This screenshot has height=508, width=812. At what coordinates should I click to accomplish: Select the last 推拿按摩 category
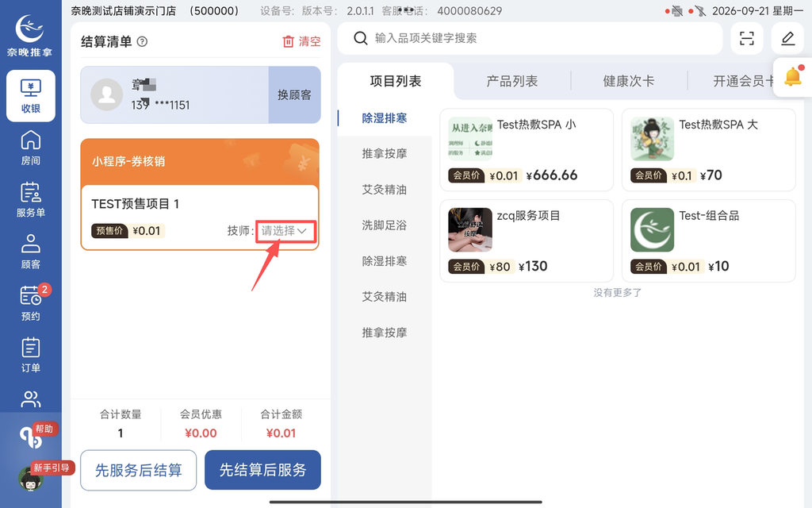(385, 333)
